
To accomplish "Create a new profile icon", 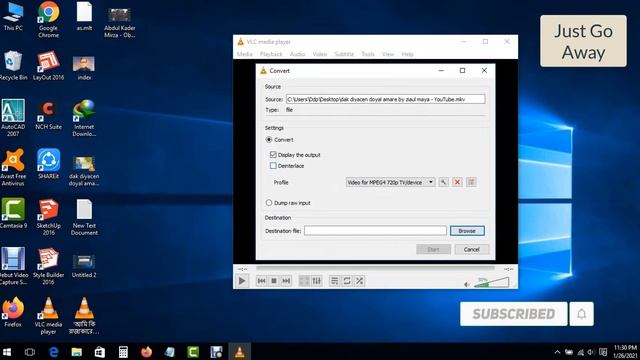I will point(471,182).
